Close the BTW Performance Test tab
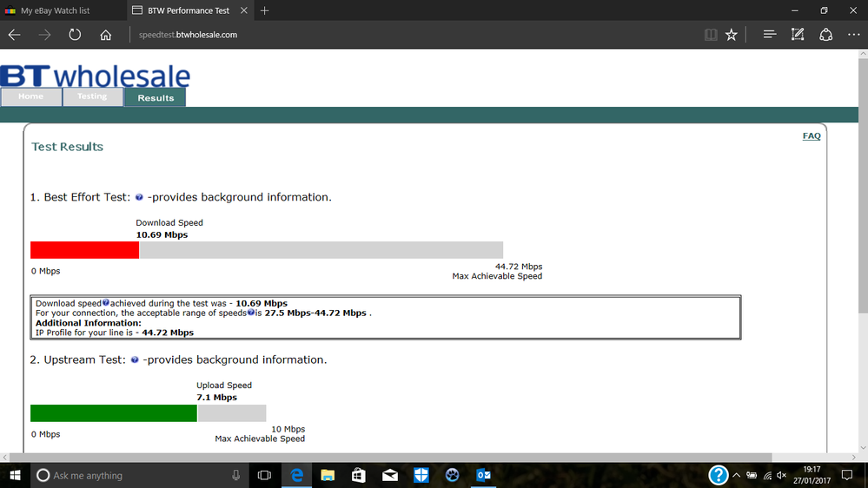The width and height of the screenshot is (868, 488). pyautogui.click(x=243, y=10)
